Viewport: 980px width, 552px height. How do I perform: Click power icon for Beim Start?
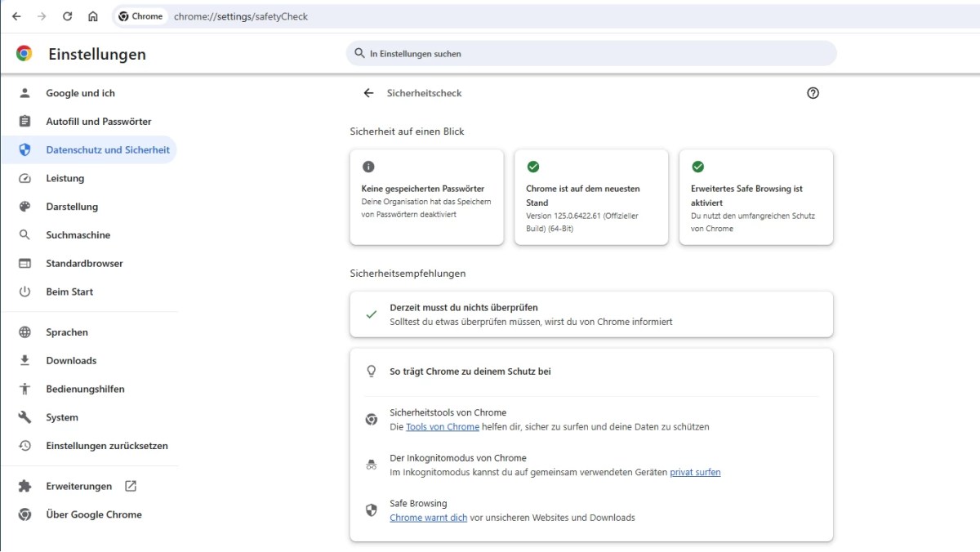coord(24,292)
